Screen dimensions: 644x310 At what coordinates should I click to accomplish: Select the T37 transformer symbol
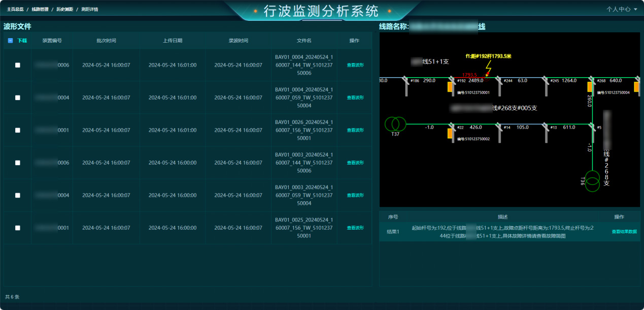coord(395,123)
